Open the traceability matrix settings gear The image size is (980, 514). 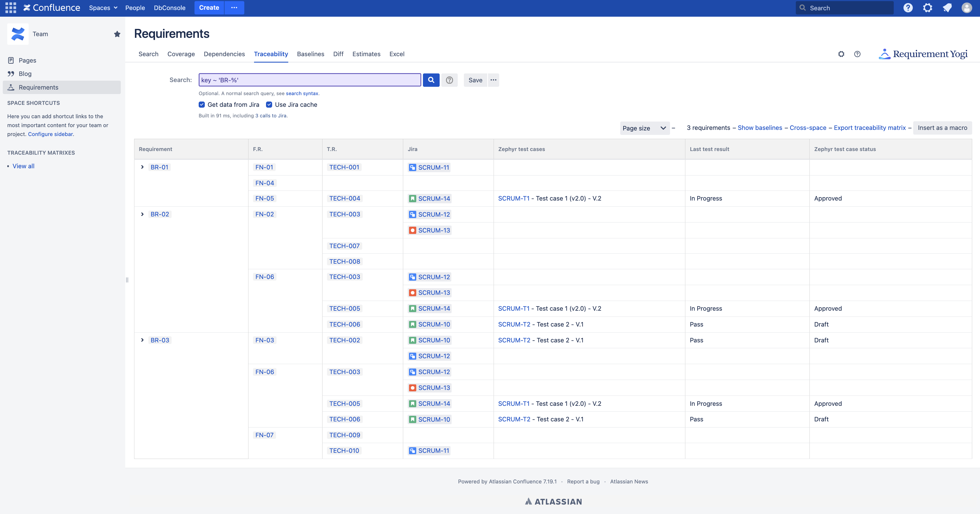click(841, 54)
